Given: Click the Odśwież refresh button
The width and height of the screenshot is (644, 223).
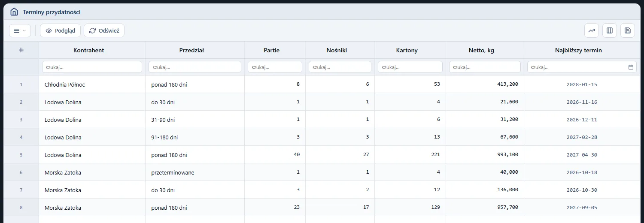Looking at the screenshot, I should point(104,30).
